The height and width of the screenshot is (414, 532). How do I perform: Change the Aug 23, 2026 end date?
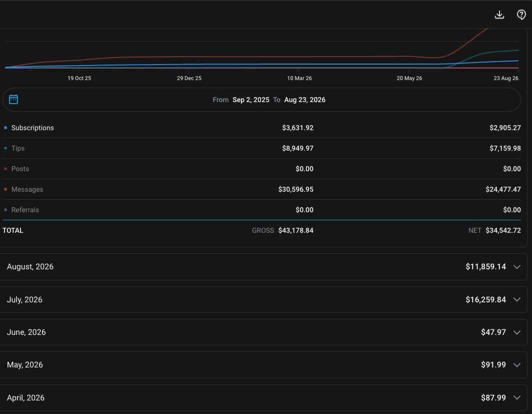[x=304, y=100]
